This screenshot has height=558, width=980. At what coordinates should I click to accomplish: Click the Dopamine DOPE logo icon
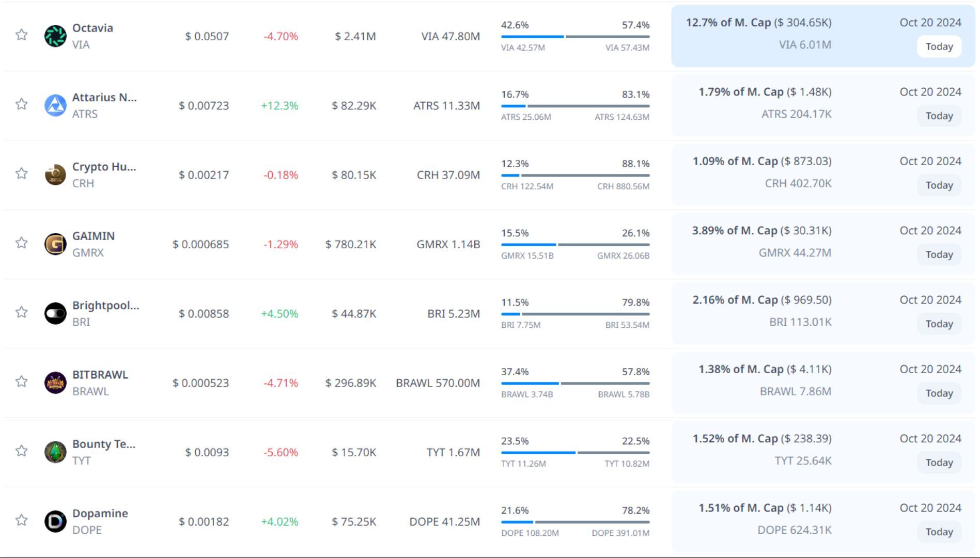point(55,521)
